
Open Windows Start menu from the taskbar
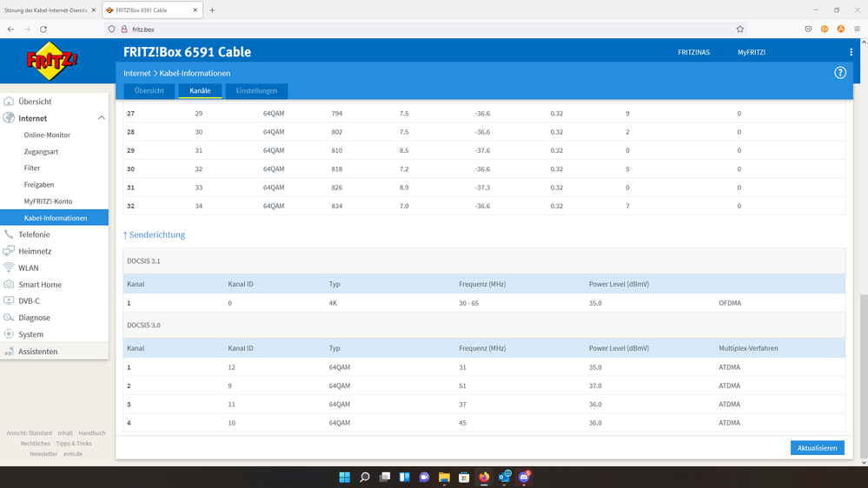pos(344,478)
